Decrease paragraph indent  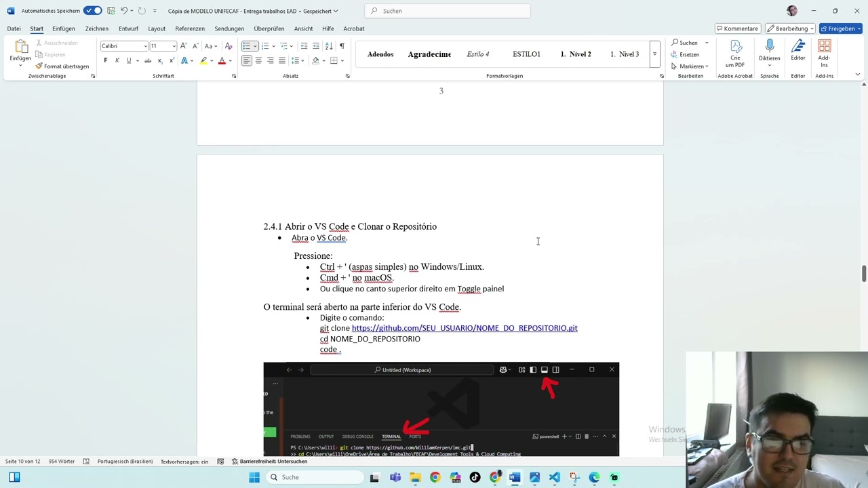tap(304, 46)
